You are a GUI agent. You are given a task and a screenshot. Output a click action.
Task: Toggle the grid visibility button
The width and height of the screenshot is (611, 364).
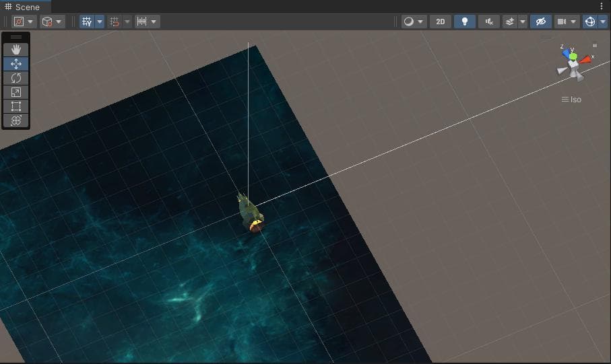pyautogui.click(x=86, y=22)
